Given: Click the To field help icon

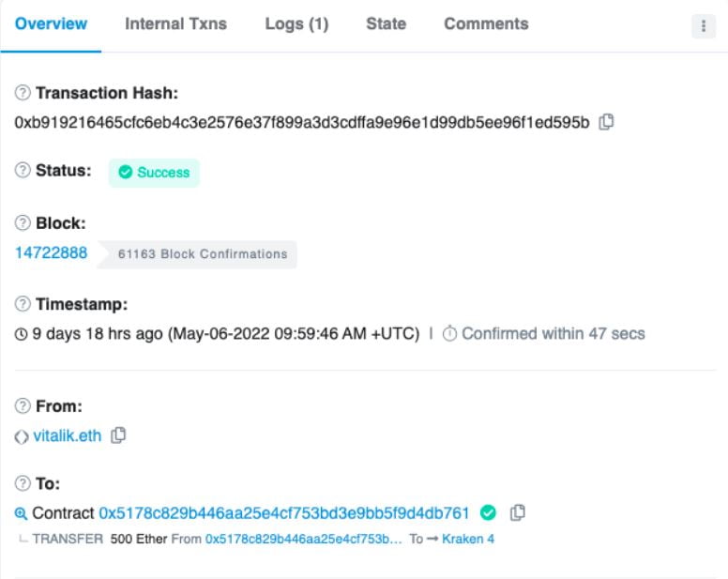Looking at the screenshot, I should pyautogui.click(x=22, y=485).
